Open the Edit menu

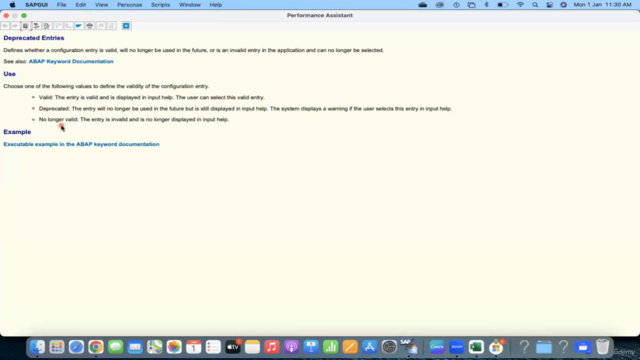coord(80,5)
